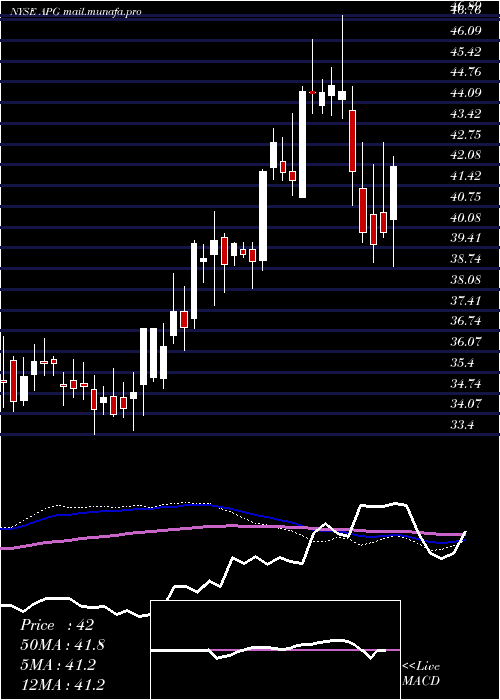Viewport: 500px width, 700px height.
Task: Click the 40.08 price axis label
Action: (466, 218)
